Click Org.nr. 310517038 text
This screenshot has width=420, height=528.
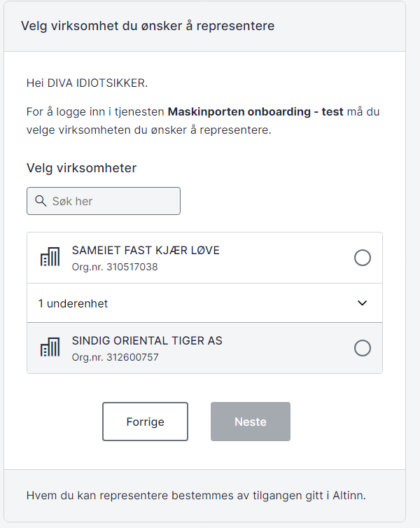coord(115,267)
